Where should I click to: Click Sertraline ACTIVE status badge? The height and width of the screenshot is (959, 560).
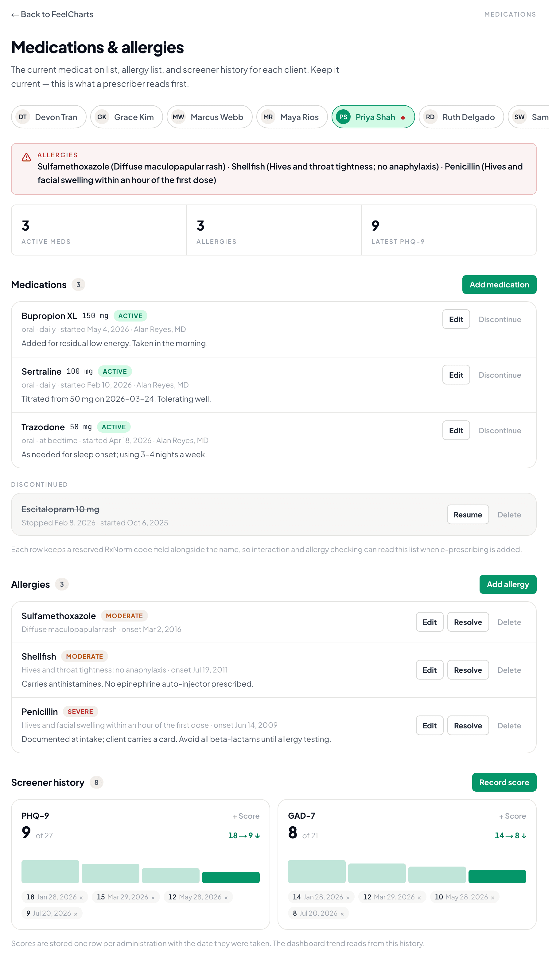115,372
